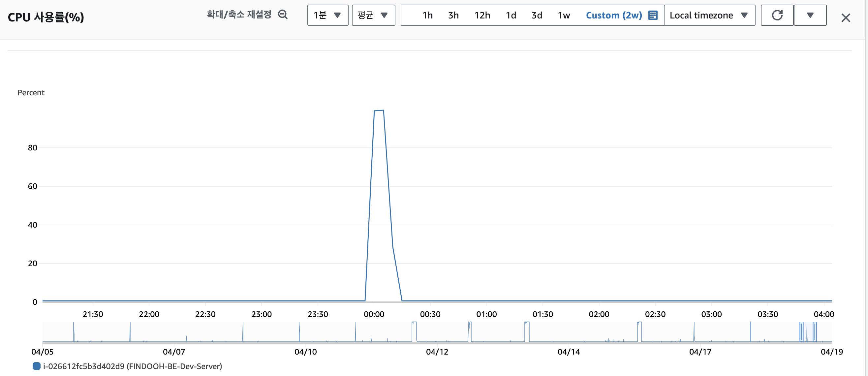Click the refresh graph icon
The width and height of the screenshot is (868, 376).
click(x=777, y=15)
